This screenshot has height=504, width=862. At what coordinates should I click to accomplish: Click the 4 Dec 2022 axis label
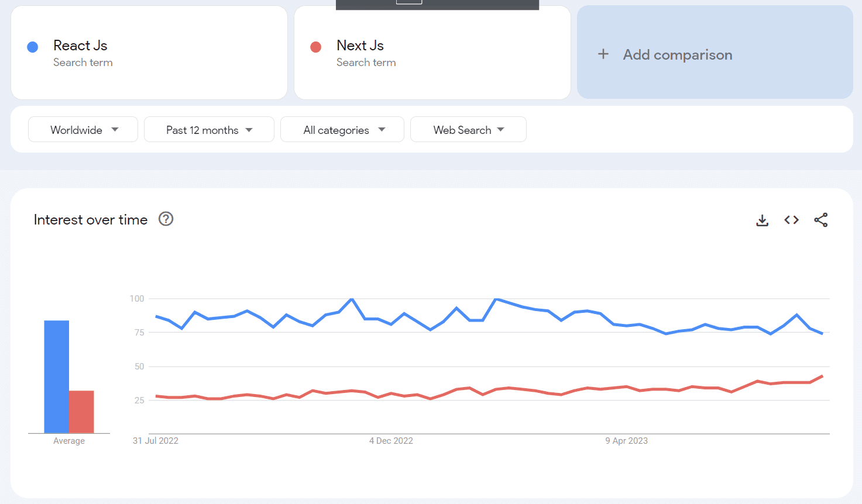point(391,440)
